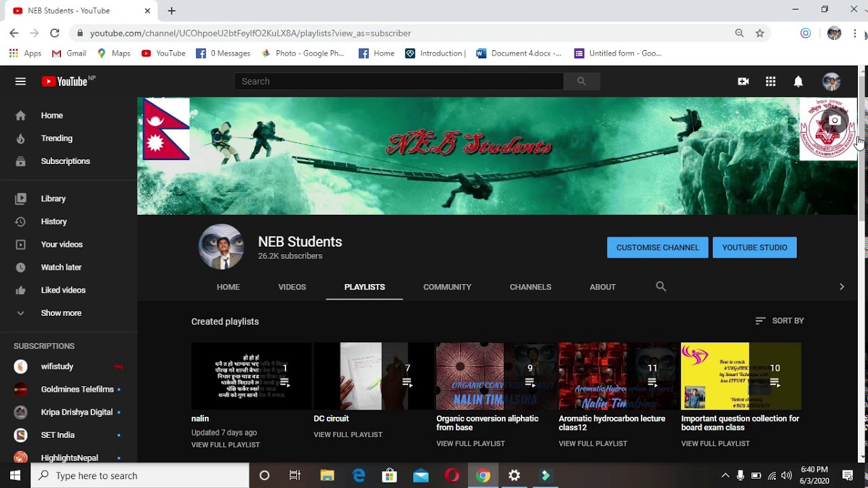Open the Aromatic hydrocarbon playlist thumbnail
The width and height of the screenshot is (868, 488).
(618, 376)
